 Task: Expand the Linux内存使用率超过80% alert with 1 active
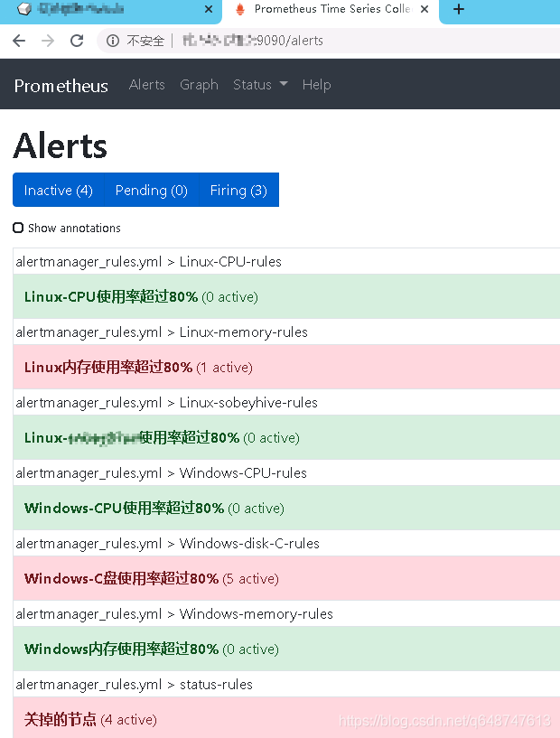(x=286, y=367)
